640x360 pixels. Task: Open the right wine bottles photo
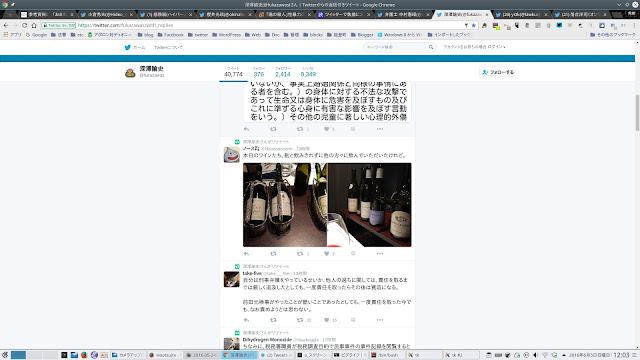(369, 205)
